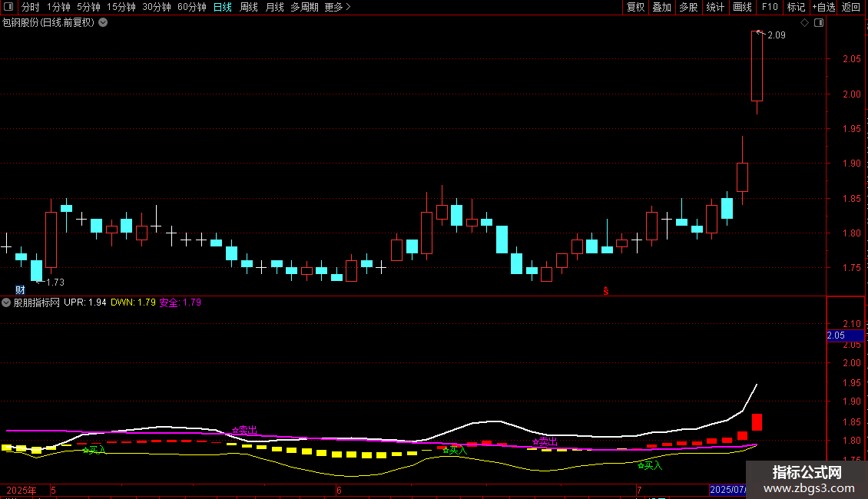Viewport: 868px width, 499px height.
Task: Select the 日线 daily chart tab
Action: coord(223,7)
